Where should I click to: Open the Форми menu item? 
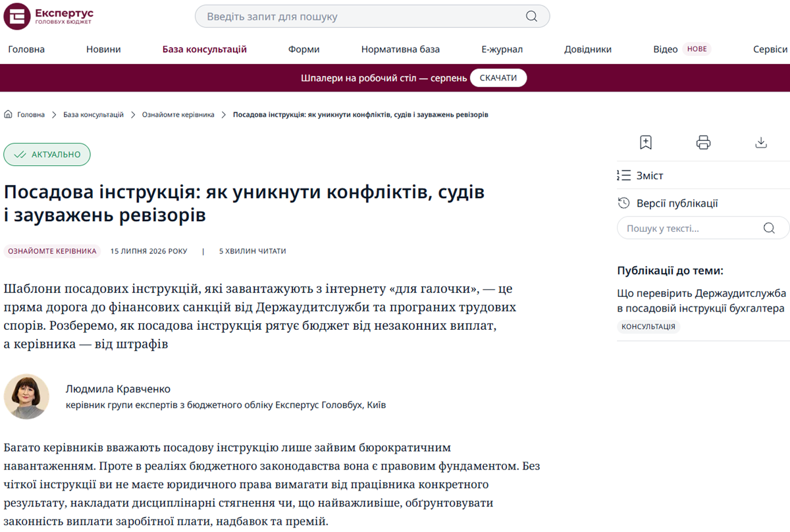click(x=303, y=49)
